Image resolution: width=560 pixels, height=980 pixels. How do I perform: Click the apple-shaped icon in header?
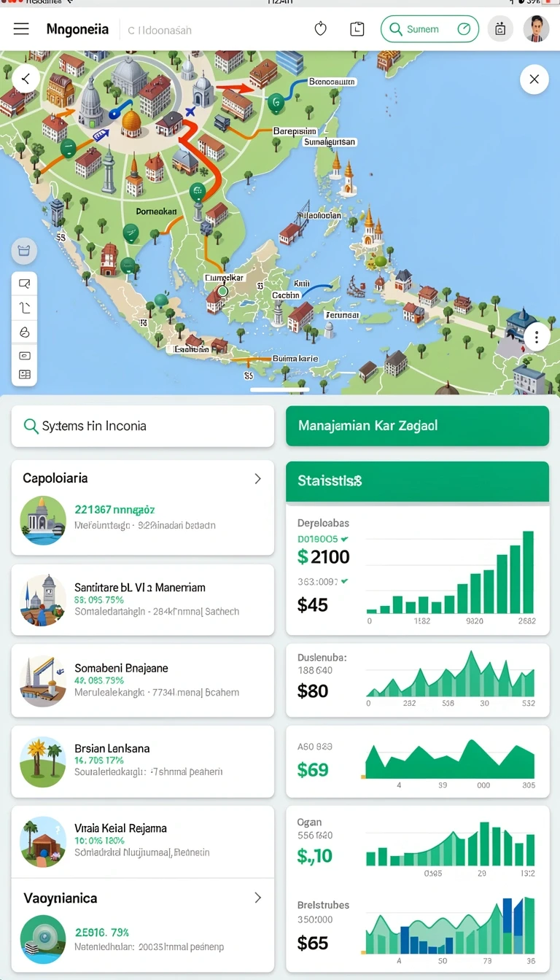[x=320, y=29]
